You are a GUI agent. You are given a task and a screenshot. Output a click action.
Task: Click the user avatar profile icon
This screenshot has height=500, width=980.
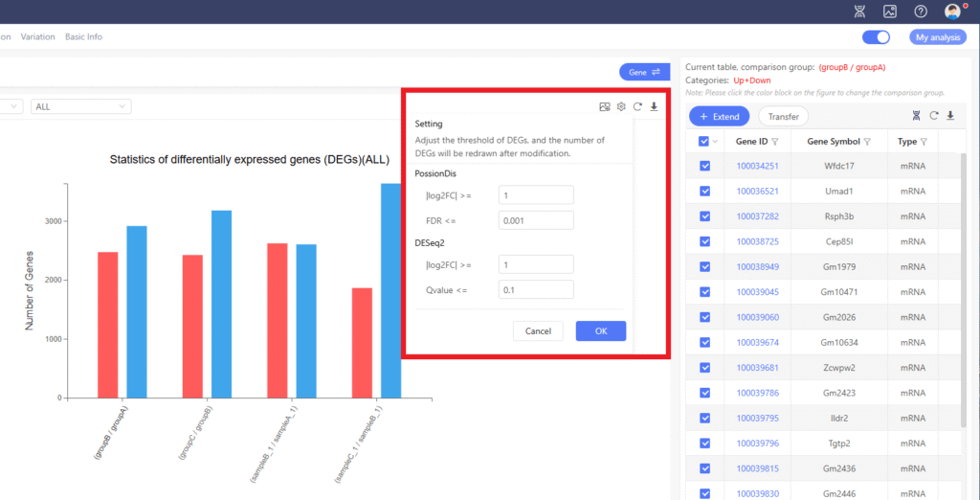[x=952, y=11]
